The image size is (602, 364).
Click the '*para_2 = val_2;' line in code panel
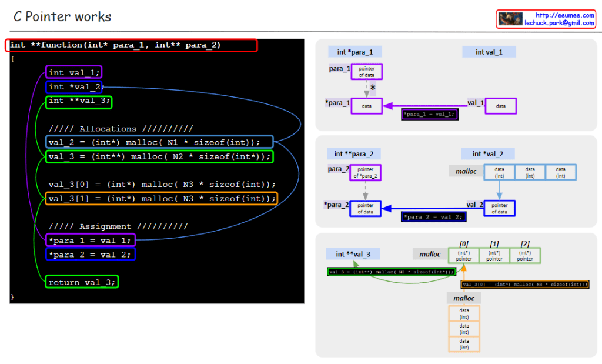pos(91,254)
